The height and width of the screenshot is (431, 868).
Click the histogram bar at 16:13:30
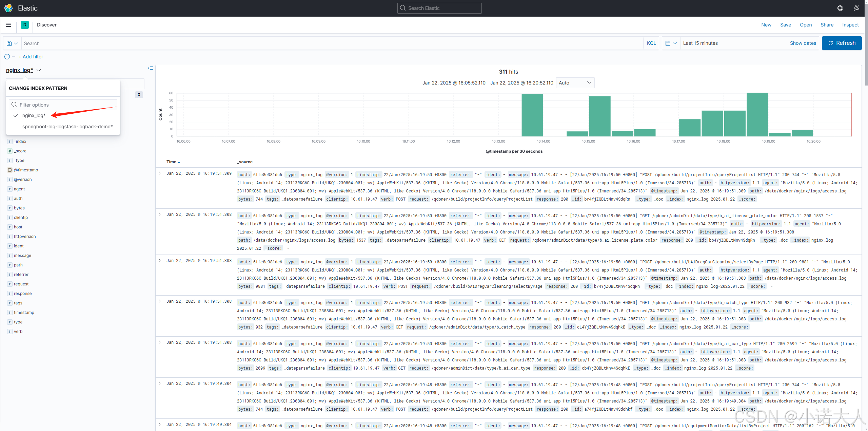tap(532, 115)
